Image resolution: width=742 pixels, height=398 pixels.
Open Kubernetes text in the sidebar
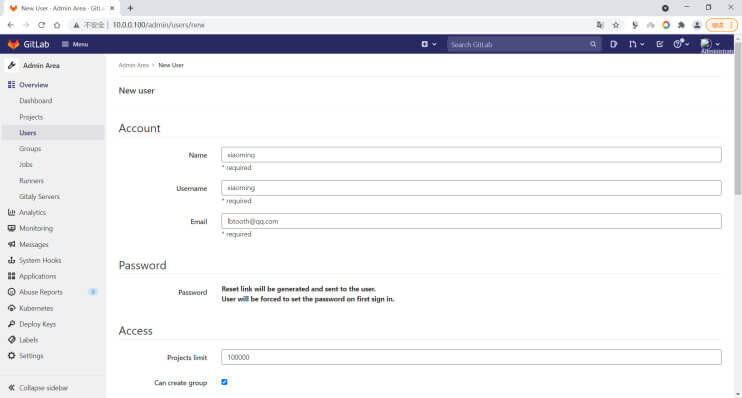pos(36,308)
